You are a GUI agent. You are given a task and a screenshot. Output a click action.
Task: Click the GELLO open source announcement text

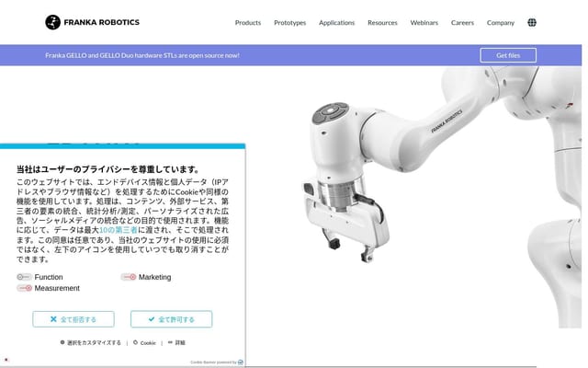pos(142,55)
